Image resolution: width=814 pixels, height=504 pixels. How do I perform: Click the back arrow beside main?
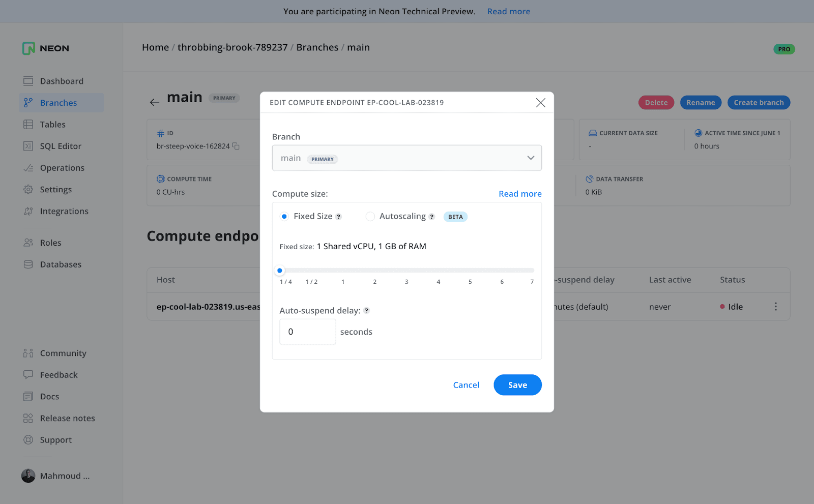[155, 102]
